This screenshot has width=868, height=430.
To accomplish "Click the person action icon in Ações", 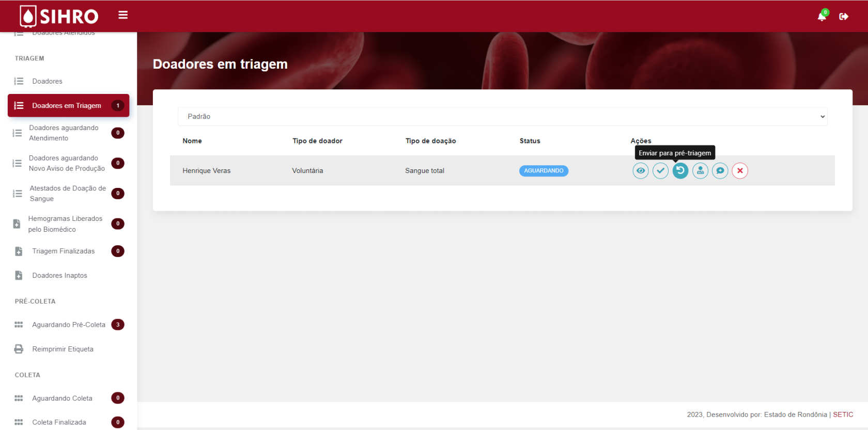I will 700,171.
